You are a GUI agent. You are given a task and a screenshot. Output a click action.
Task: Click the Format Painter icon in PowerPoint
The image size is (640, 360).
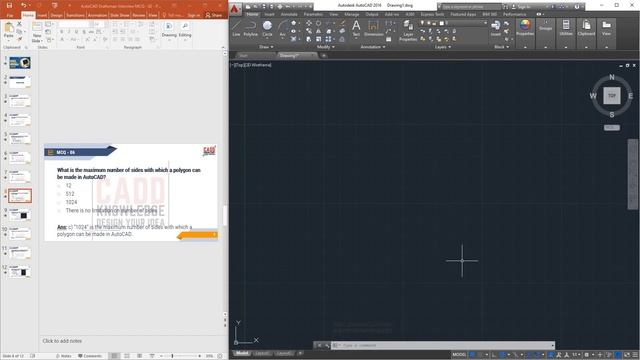(x=19, y=39)
